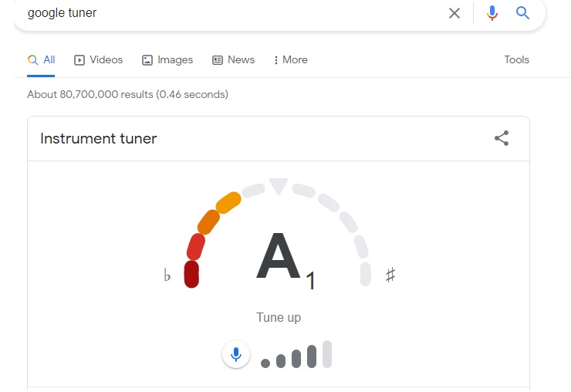Open the Tools filter options
This screenshot has width=571, height=392.
[x=516, y=60]
